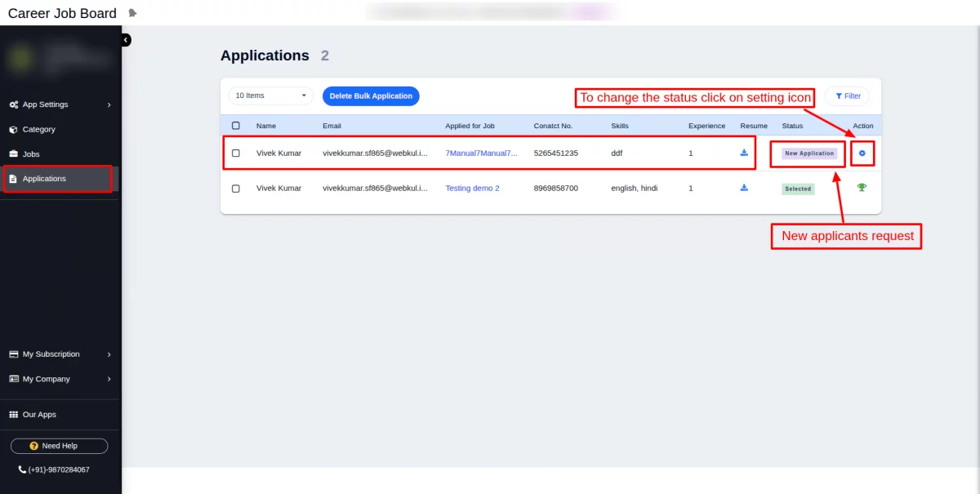Open the 7Manual7Manual7... job link
The width and height of the screenshot is (980, 494).
(x=481, y=153)
